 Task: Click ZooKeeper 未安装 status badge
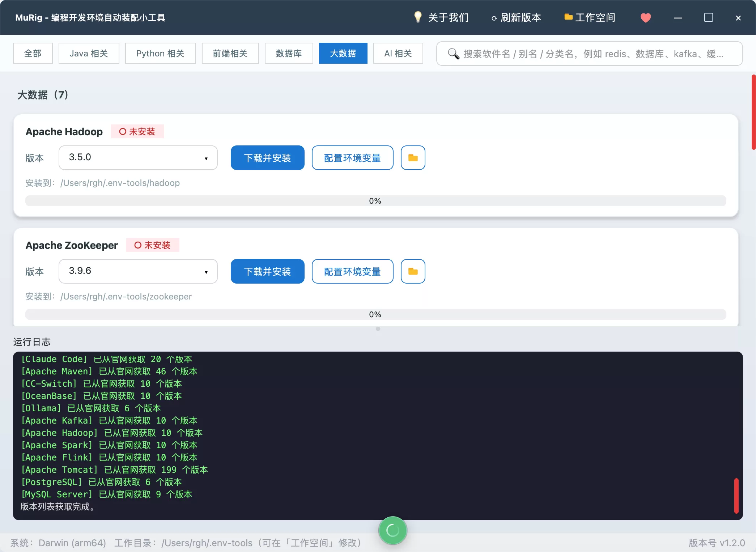(153, 245)
